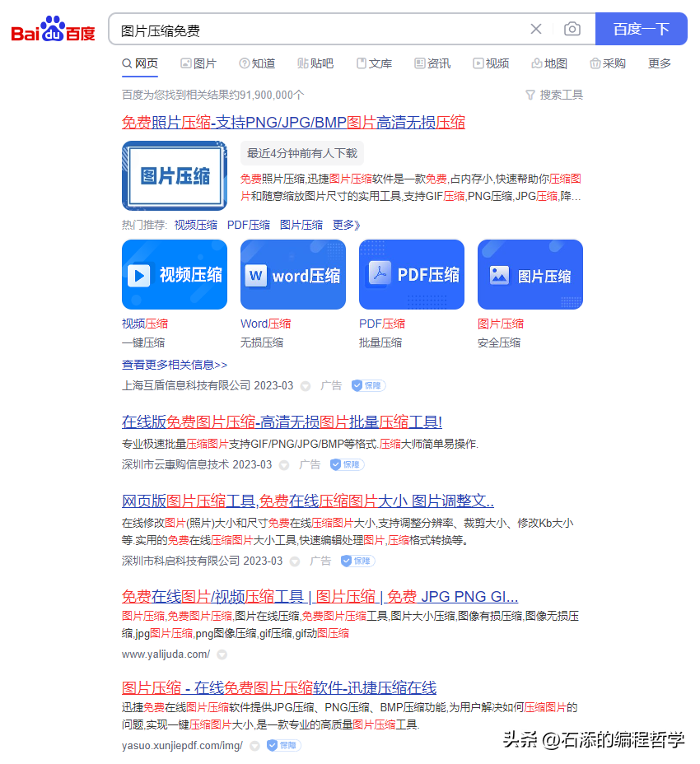Click the 百度一下 search button

point(641,29)
